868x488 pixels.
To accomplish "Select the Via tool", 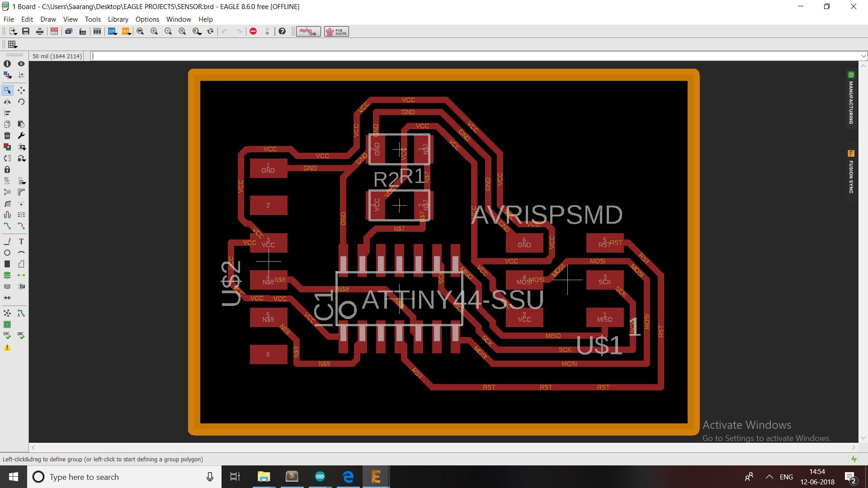I will coord(7,275).
